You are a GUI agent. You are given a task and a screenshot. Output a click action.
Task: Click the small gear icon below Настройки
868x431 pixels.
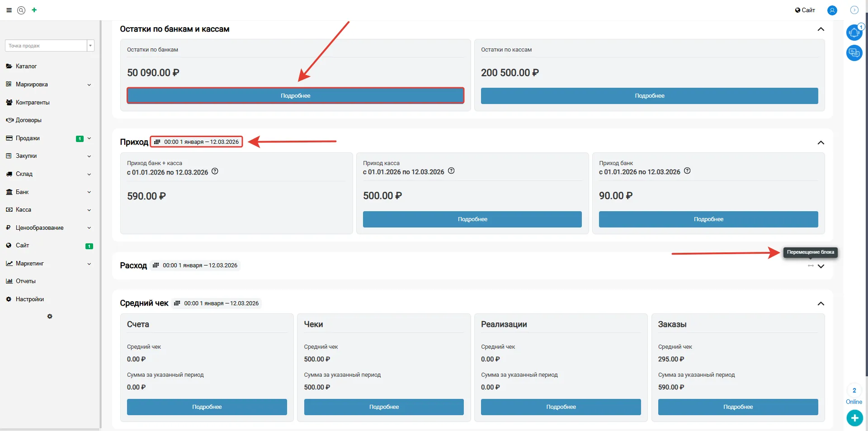pos(50,317)
